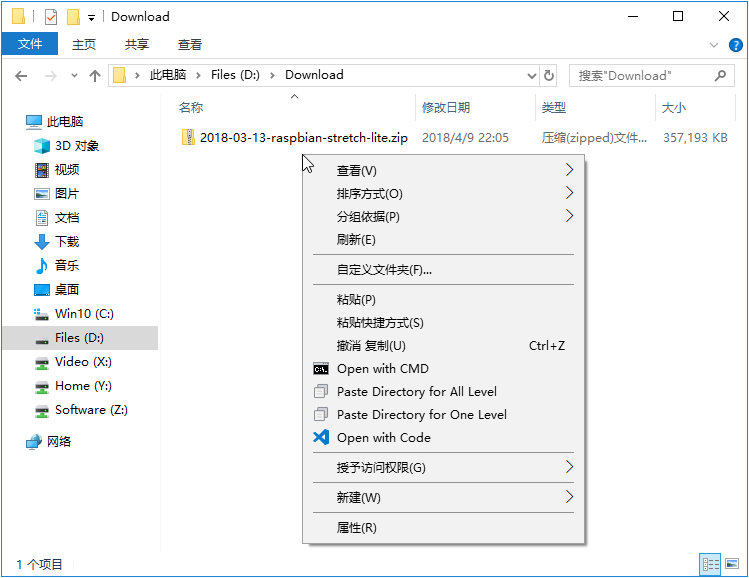Choose 属性(R) from context menu
Screen dimensions: 749x578
[x=443, y=527]
